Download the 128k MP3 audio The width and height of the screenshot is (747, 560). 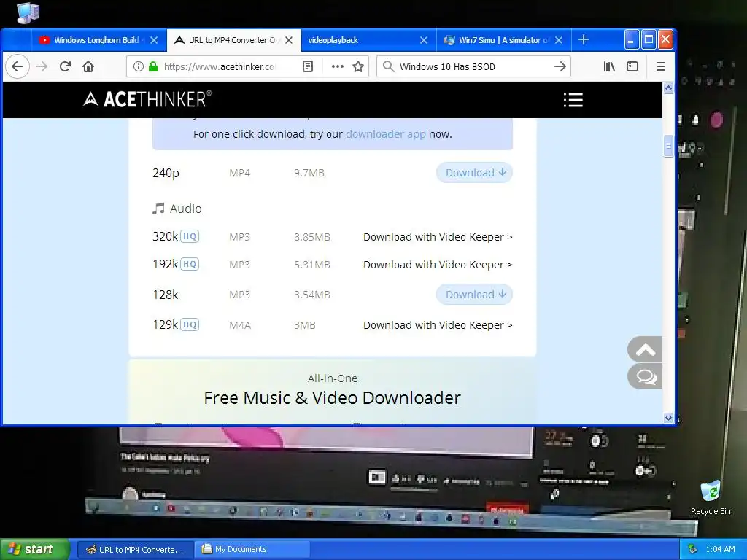(x=474, y=295)
